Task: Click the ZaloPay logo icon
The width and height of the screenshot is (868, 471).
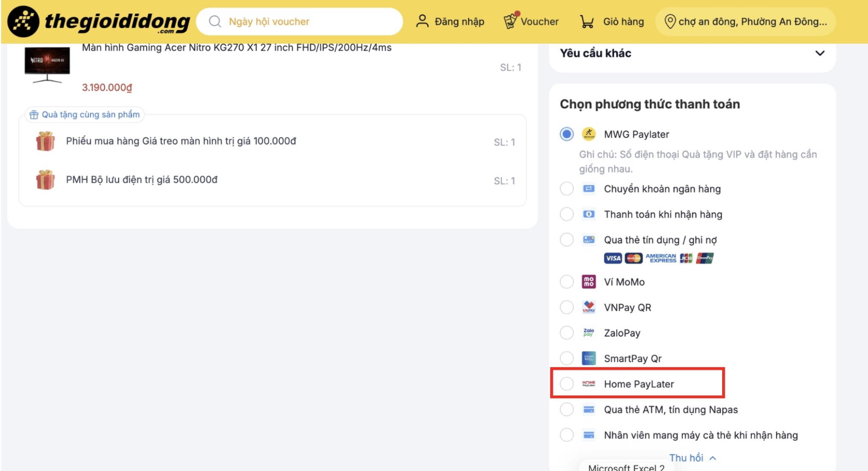Action: click(x=589, y=333)
